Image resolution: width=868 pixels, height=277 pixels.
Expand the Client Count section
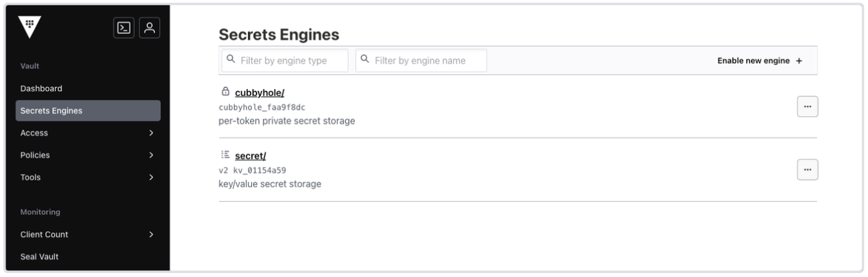pos(152,234)
